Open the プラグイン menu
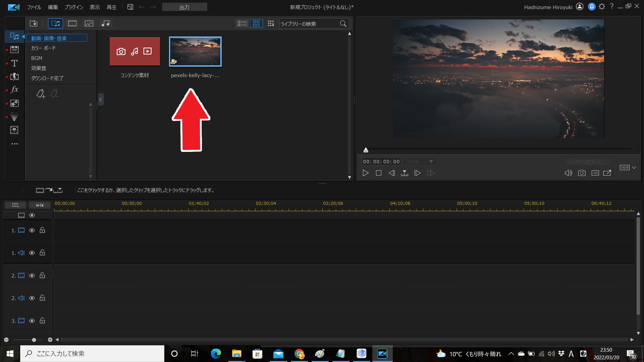Viewport: 644px width, 362px height. click(x=73, y=7)
